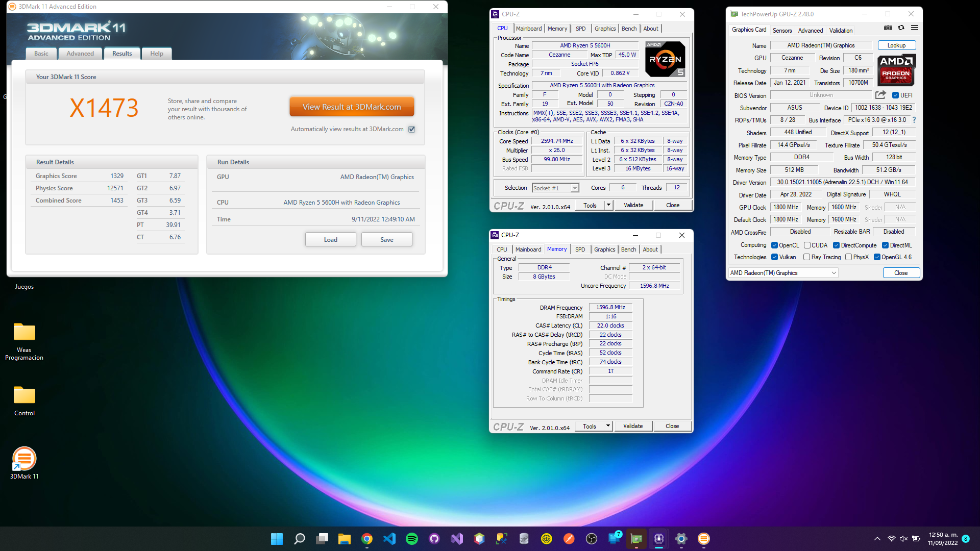Open File Explorer from taskbar

345,539
